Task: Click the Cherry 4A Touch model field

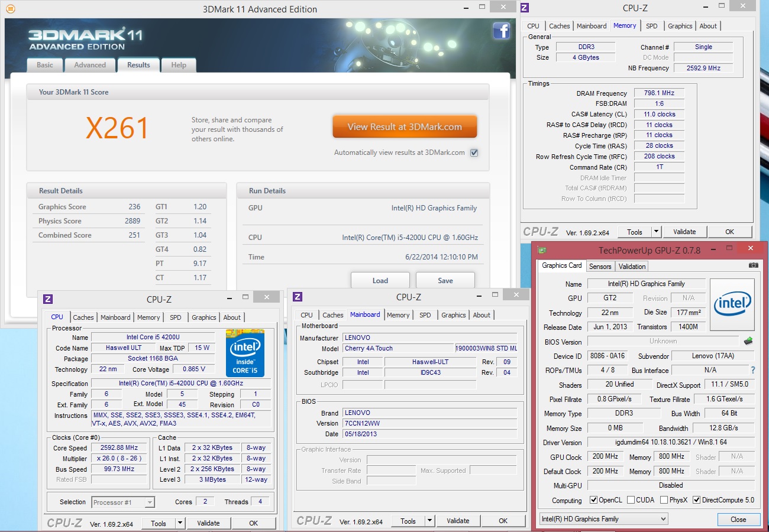Action: tap(398, 348)
